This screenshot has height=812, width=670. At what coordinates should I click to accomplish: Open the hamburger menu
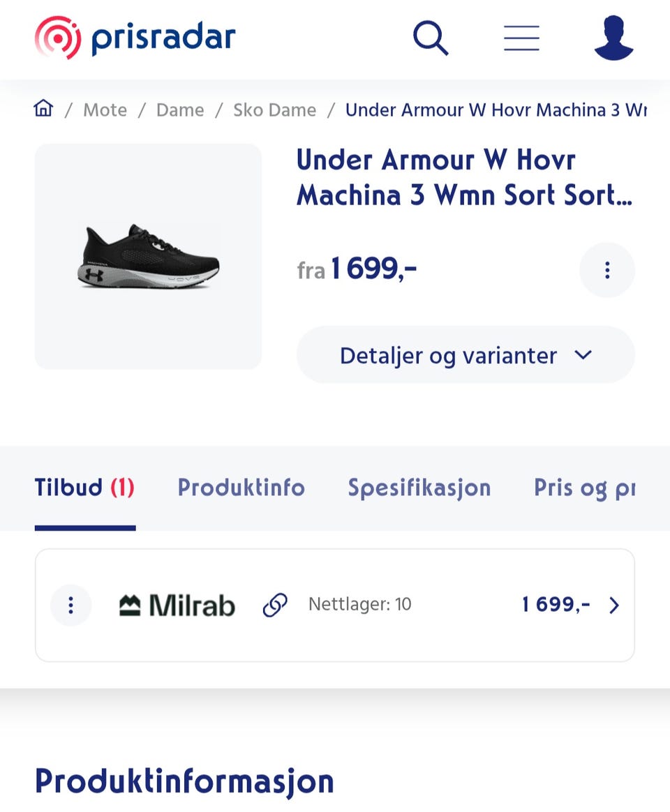tap(521, 38)
